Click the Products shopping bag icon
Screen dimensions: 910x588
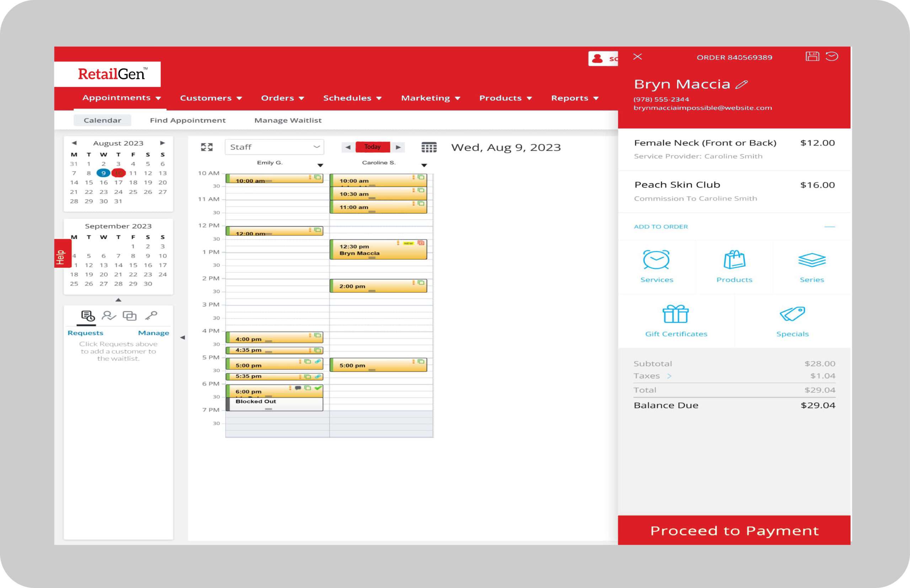pos(734,260)
